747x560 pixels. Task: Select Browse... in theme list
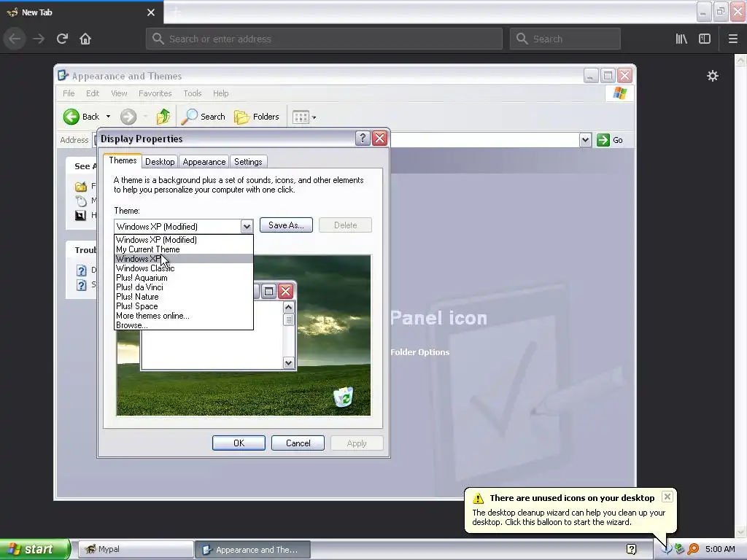coord(183,325)
